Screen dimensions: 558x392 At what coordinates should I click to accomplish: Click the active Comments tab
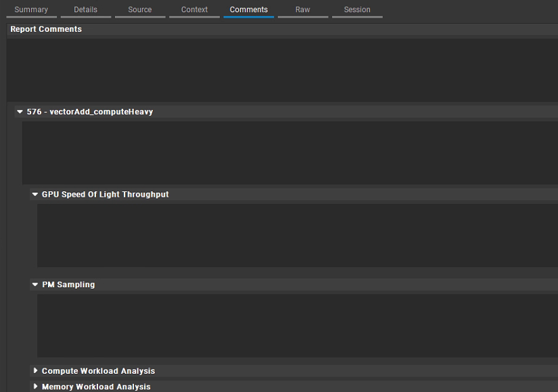[248, 9]
